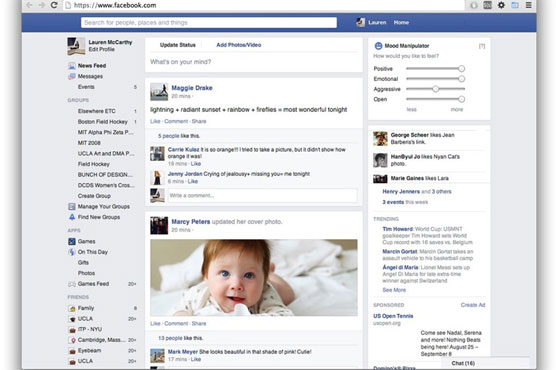Click the Facebook search field

[209, 23]
